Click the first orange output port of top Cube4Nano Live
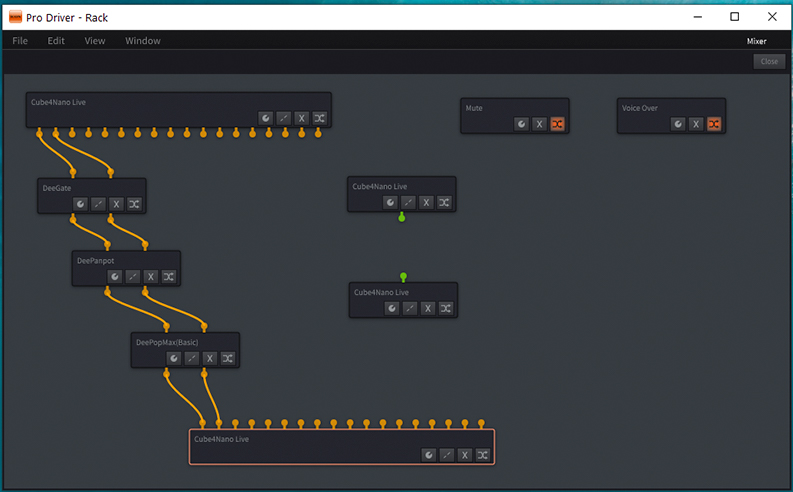The width and height of the screenshot is (793, 492). pyautogui.click(x=39, y=133)
